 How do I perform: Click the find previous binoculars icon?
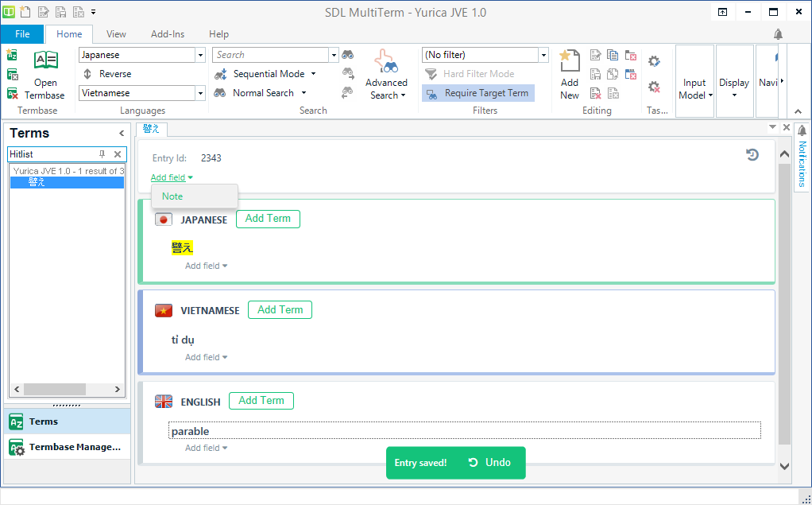tap(347, 93)
